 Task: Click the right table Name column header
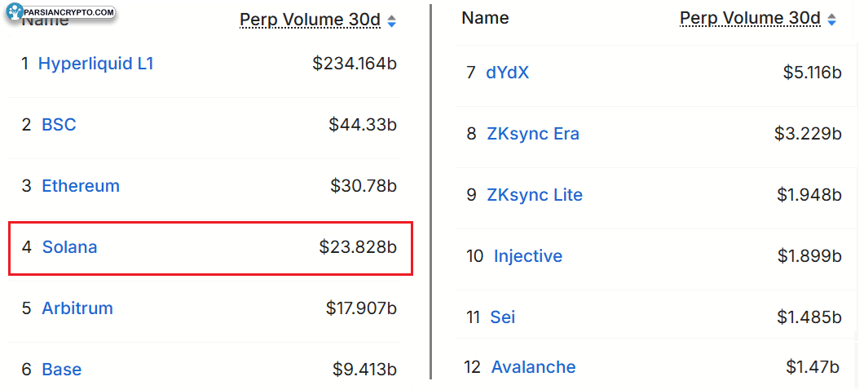tap(485, 18)
